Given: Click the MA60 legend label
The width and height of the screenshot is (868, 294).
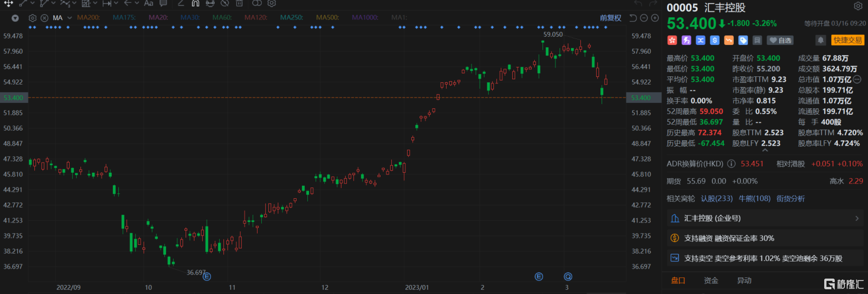Looking at the screenshot, I should point(222,18).
